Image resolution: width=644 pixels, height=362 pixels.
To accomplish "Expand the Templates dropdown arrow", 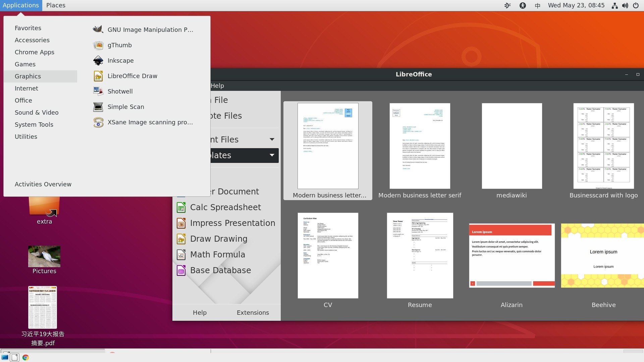I will [x=272, y=155].
